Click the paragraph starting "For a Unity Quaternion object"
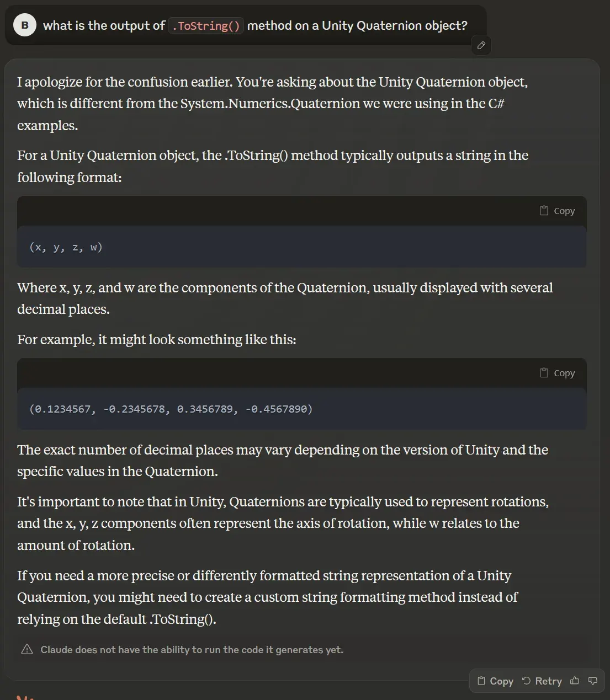Viewport: 610px width, 700px height. 272,166
